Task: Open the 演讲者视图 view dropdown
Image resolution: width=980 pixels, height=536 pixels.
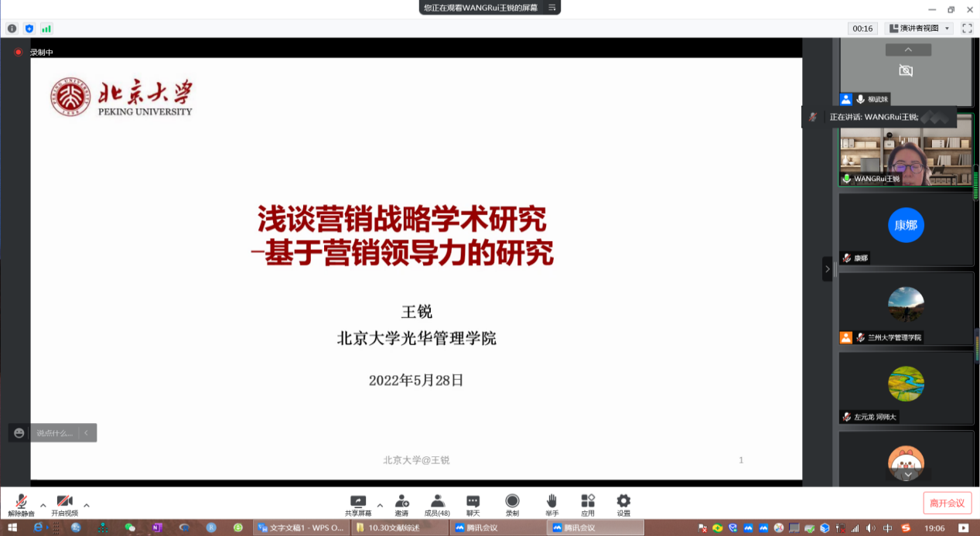Action: pos(919,29)
